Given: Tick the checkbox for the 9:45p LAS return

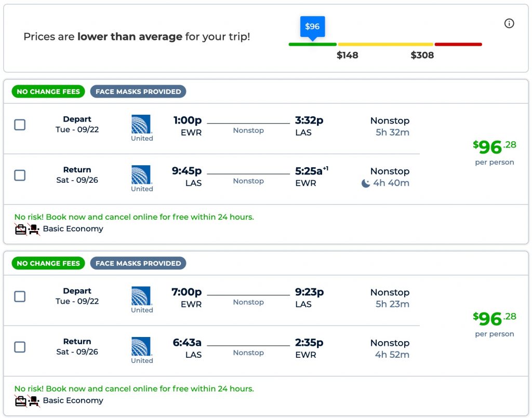Looking at the screenshot, I should tap(20, 176).
